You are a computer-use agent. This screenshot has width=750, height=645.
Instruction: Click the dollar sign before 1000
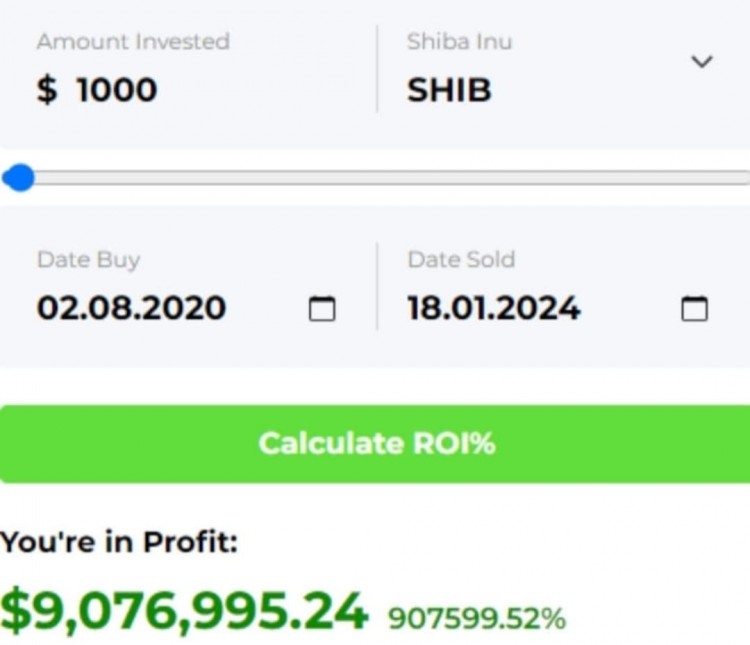click(x=47, y=90)
